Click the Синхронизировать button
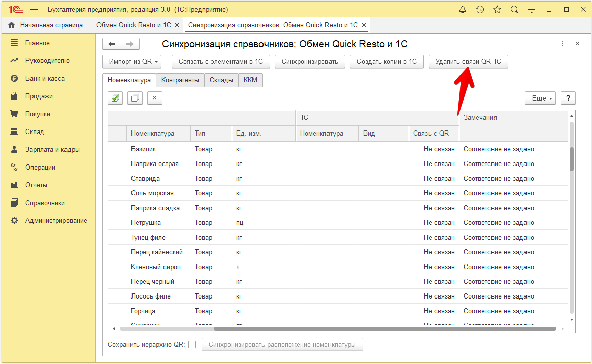 pyautogui.click(x=310, y=61)
